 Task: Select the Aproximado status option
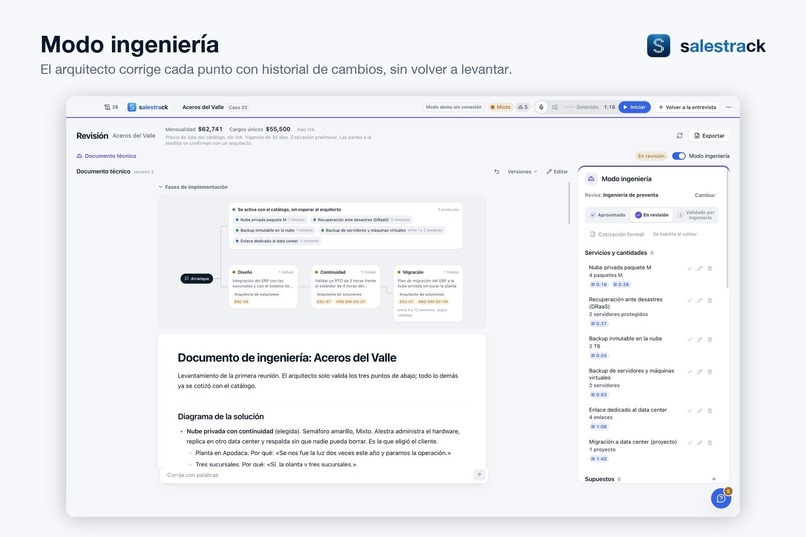(608, 215)
